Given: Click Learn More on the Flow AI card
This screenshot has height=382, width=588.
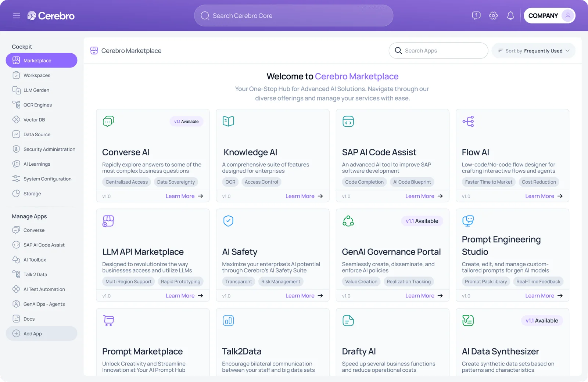Looking at the screenshot, I should [539, 196].
